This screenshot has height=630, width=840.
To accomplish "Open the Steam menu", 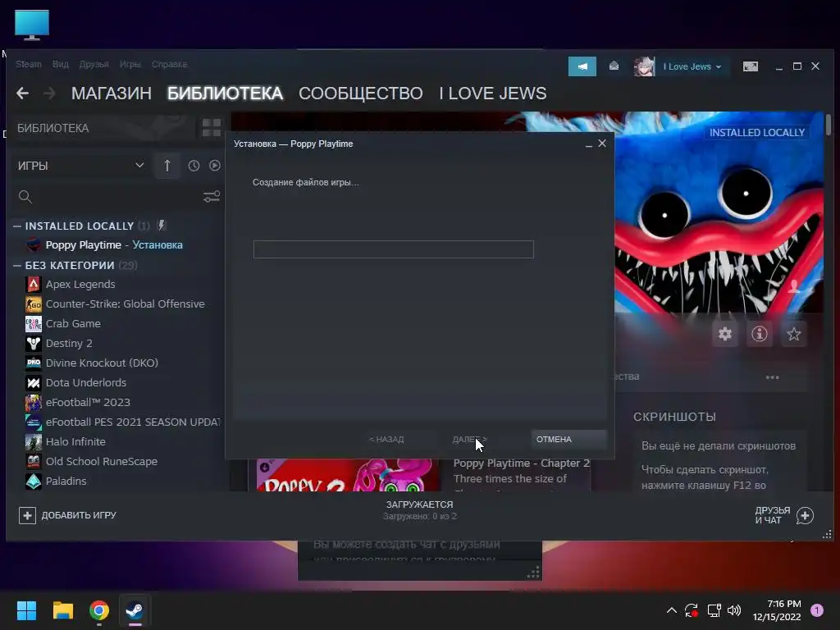I will point(29,64).
